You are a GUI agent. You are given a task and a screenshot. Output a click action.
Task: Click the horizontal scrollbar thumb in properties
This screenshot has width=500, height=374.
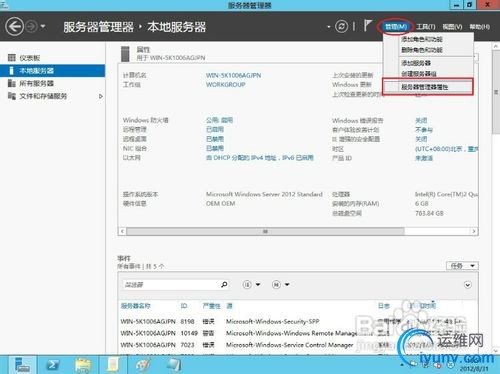[x=265, y=231]
